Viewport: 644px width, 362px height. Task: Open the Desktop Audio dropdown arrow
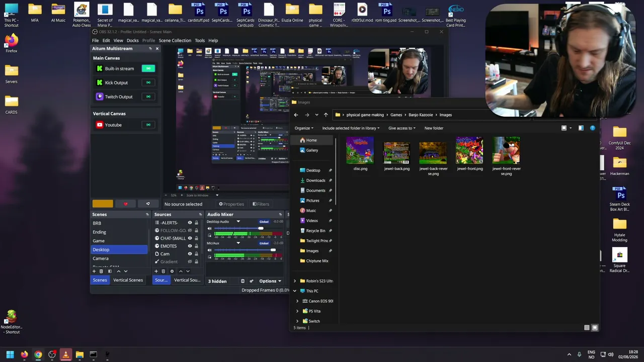238,222
